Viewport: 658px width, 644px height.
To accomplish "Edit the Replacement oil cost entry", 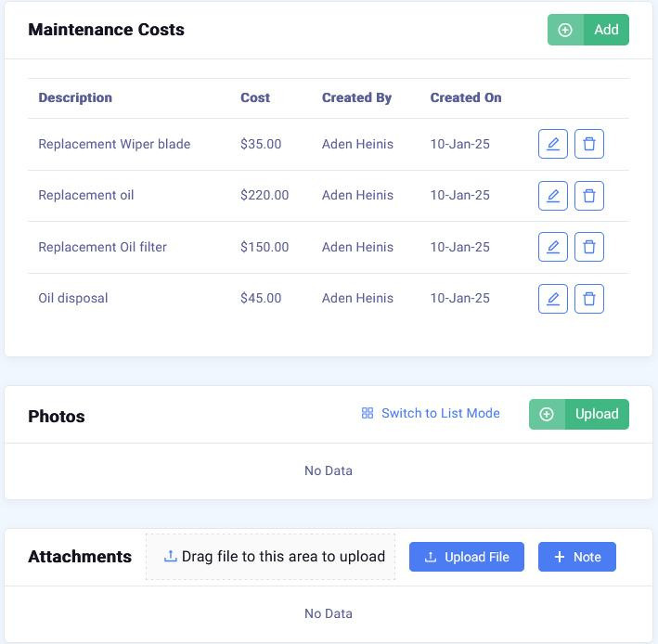I will pyautogui.click(x=553, y=196).
